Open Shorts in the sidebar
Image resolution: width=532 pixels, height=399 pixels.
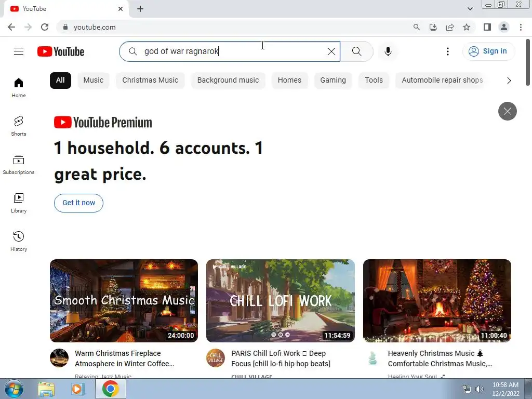click(x=19, y=126)
